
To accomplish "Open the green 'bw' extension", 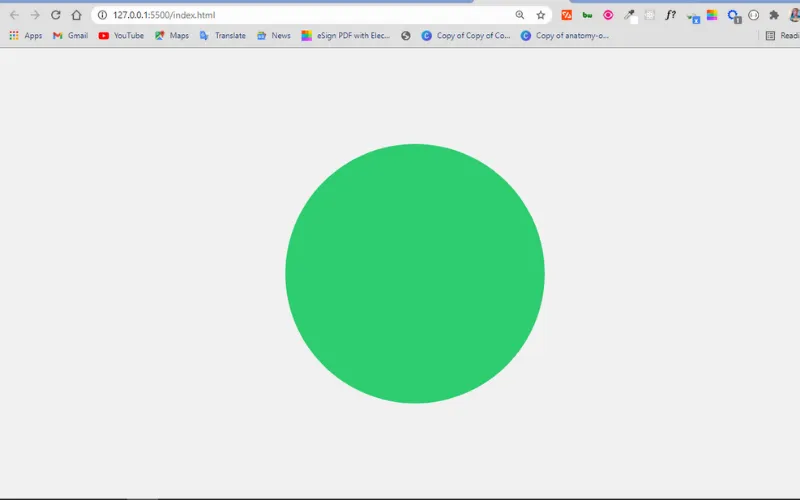I will [x=587, y=15].
